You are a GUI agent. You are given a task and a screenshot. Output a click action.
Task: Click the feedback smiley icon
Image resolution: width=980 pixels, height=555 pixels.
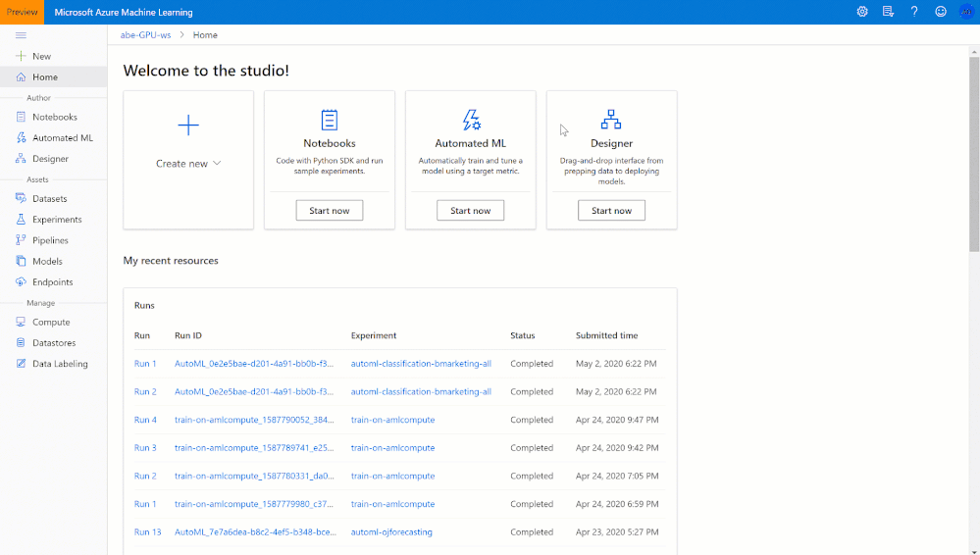click(x=941, y=12)
